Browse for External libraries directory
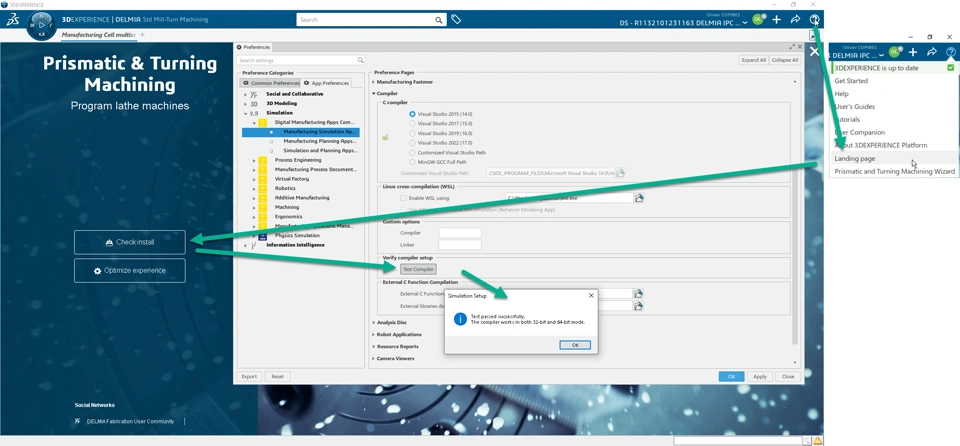Screen dimensions: 960x446 tap(638, 306)
